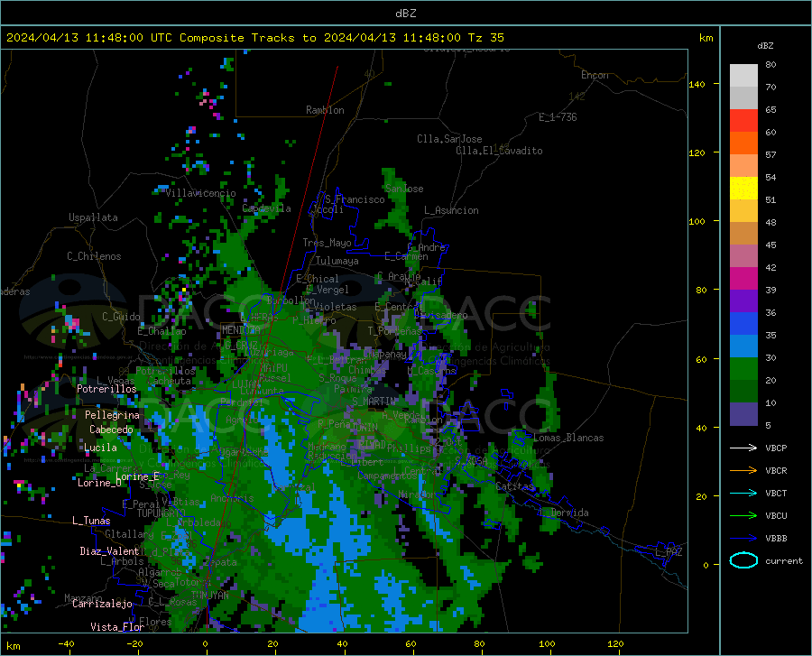Pick the light gray 70–80 dBZ swatch
Image resolution: width=812 pixels, height=656 pixels.
pyautogui.click(x=743, y=76)
